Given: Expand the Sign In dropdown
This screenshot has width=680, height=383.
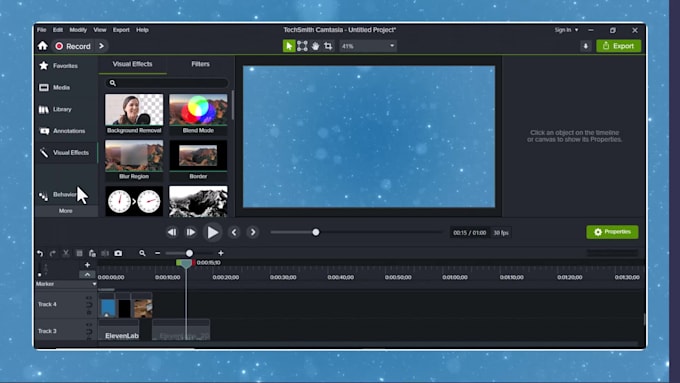Looking at the screenshot, I should 566,30.
